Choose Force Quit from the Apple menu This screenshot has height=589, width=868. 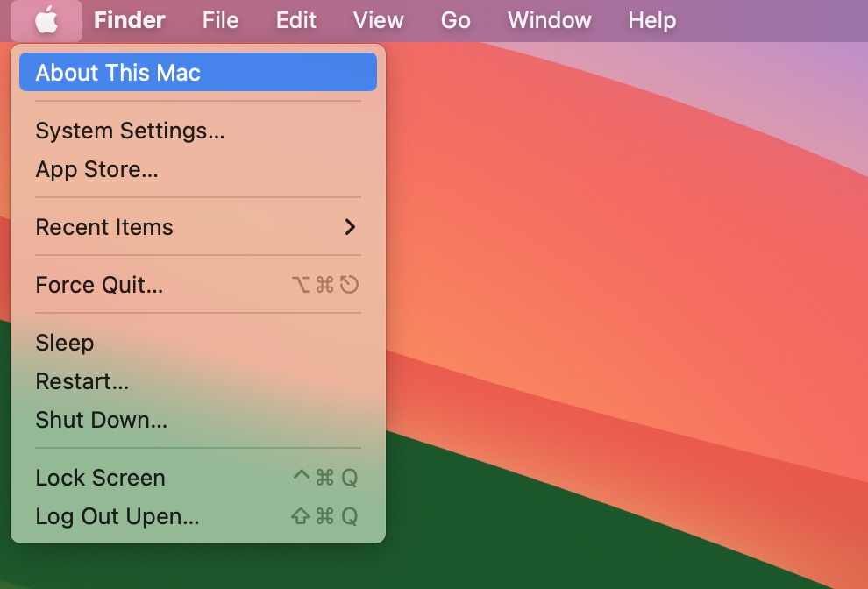click(198, 285)
